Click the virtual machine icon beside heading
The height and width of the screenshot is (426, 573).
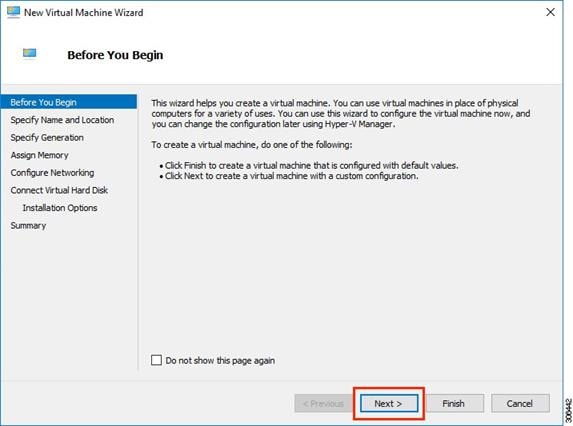[x=30, y=53]
